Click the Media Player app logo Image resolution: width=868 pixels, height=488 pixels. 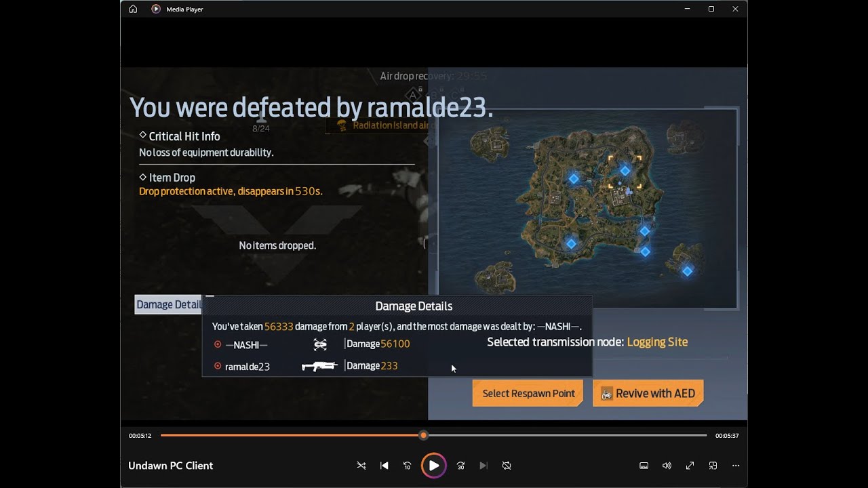[156, 9]
